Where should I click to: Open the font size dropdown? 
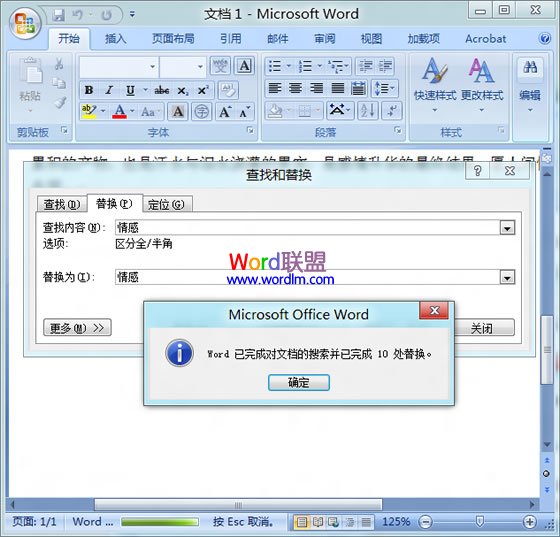(x=200, y=66)
